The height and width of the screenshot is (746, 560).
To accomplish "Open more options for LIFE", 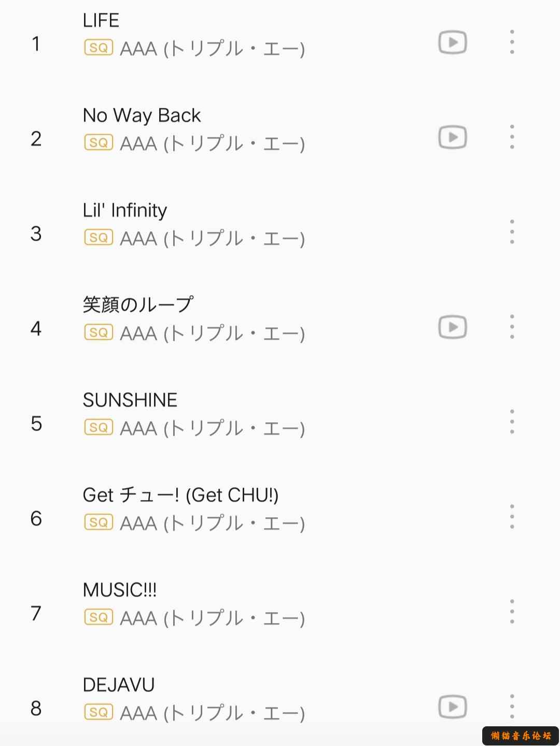I will pos(512,42).
